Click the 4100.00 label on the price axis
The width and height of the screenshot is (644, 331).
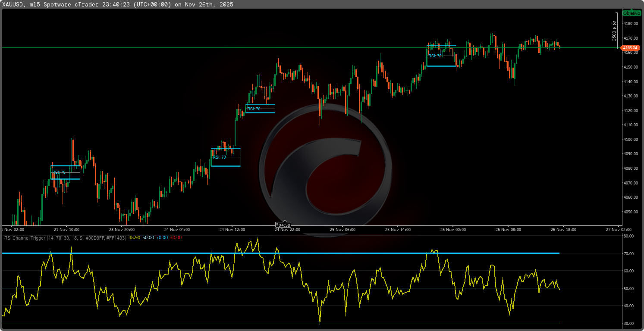pyautogui.click(x=631, y=139)
